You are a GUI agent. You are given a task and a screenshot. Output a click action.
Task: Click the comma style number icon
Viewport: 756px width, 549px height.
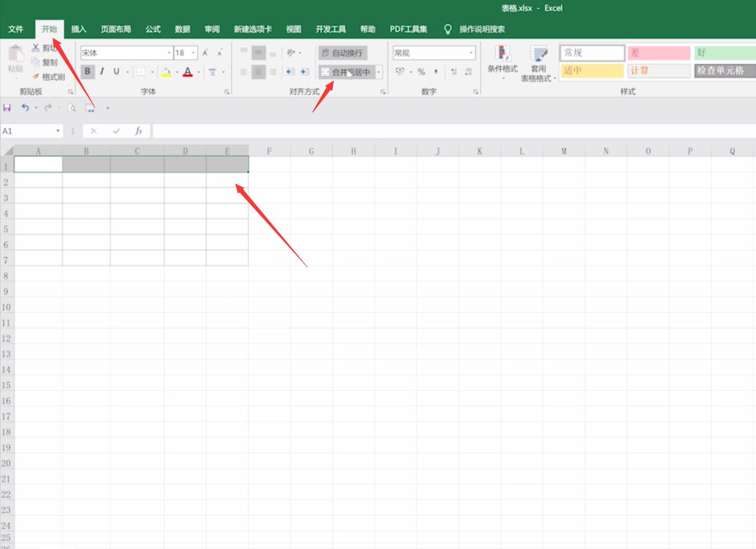click(436, 72)
